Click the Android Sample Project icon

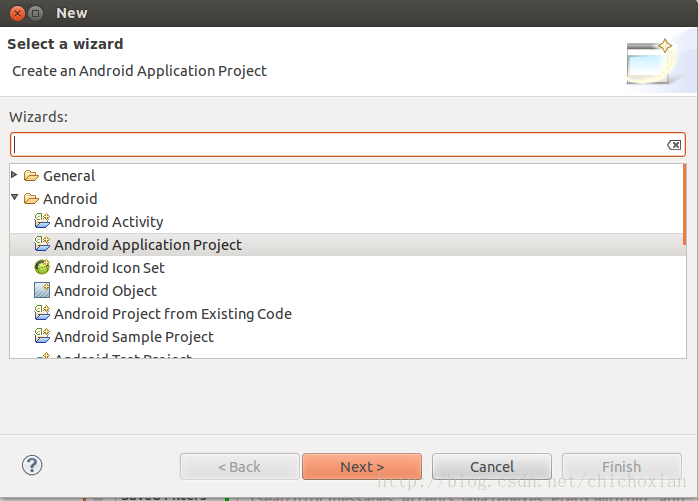(x=42, y=336)
